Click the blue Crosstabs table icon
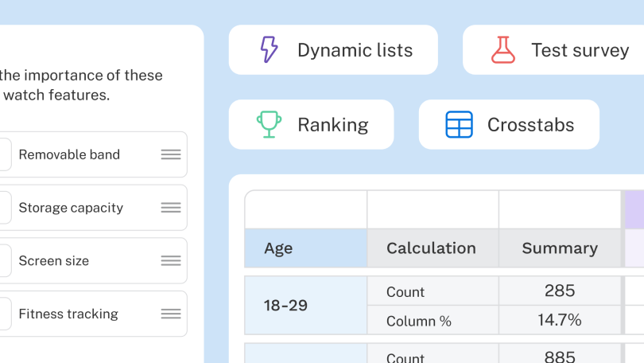Viewport: 644px width, 363px height. 460,124
